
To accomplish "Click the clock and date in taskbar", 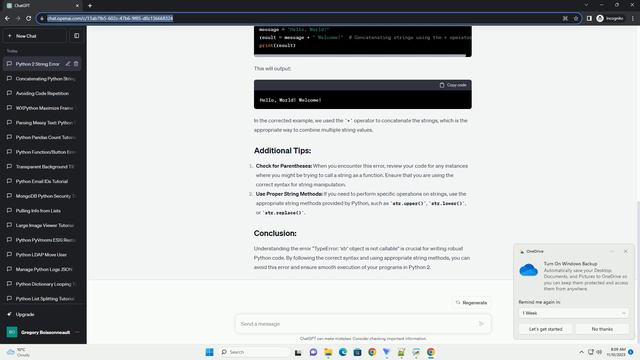I will (x=616, y=352).
